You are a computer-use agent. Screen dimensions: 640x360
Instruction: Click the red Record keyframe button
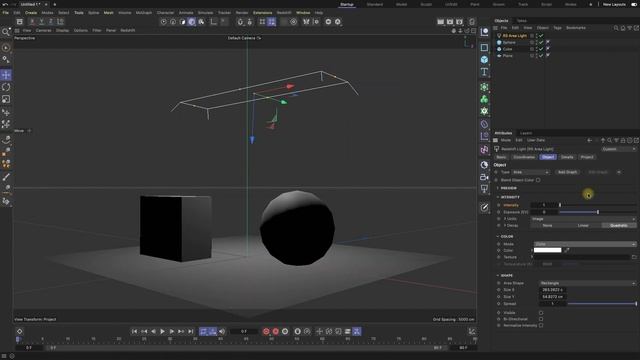266,331
